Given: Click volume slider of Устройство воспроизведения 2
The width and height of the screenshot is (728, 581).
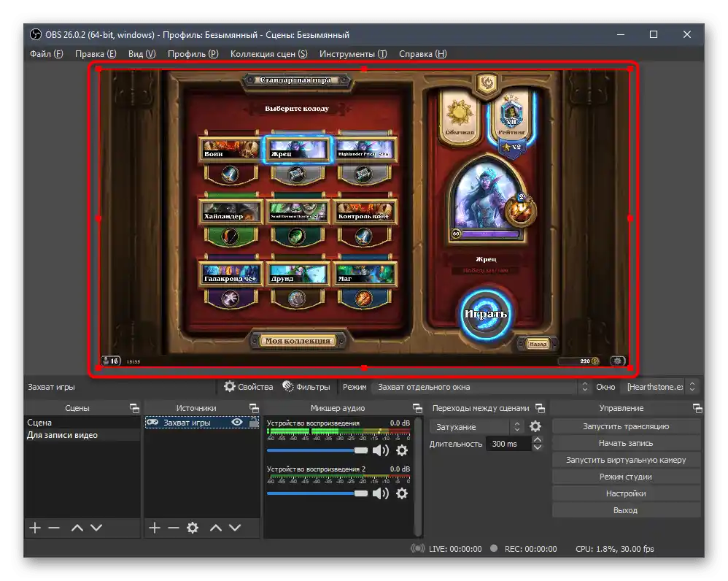Looking at the screenshot, I should (317, 493).
